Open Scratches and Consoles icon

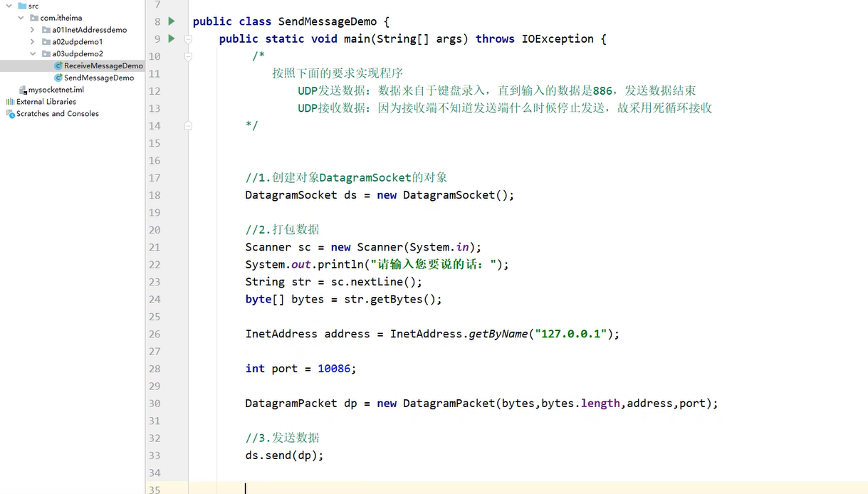(9, 113)
